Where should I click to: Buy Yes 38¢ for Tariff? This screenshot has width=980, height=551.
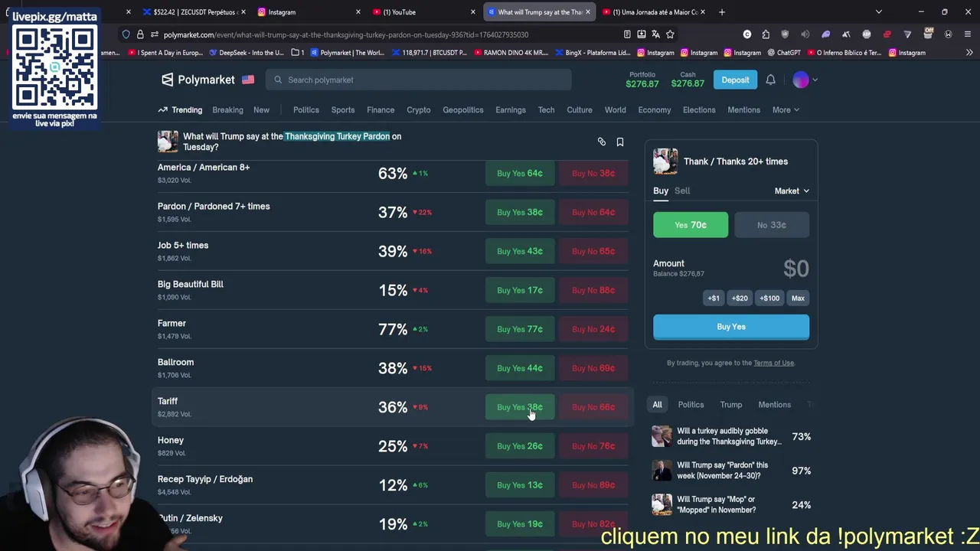click(x=520, y=407)
